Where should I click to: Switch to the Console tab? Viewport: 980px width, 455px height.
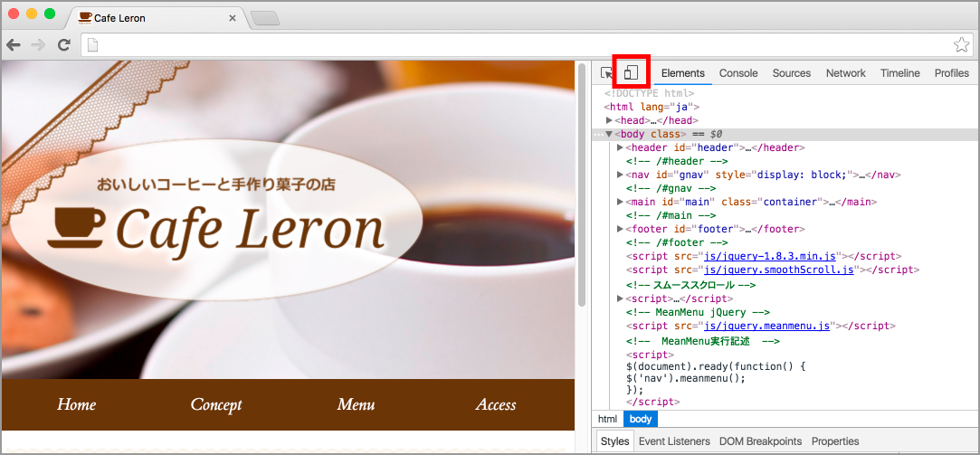click(738, 73)
